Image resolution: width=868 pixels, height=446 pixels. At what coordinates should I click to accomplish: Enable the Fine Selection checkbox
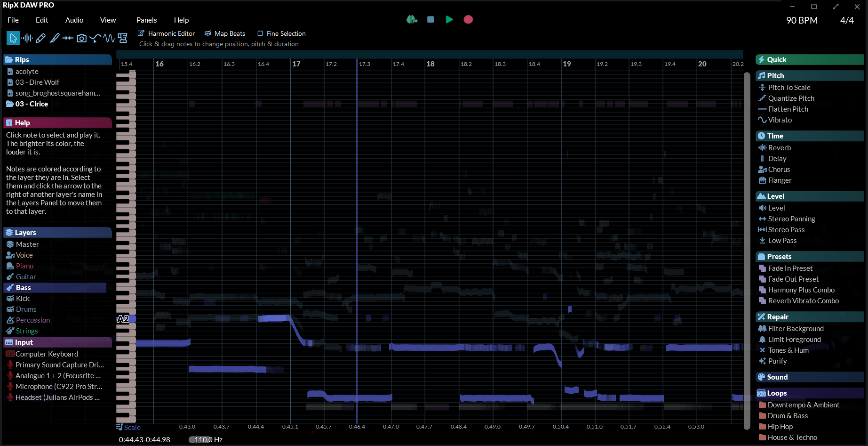click(260, 33)
